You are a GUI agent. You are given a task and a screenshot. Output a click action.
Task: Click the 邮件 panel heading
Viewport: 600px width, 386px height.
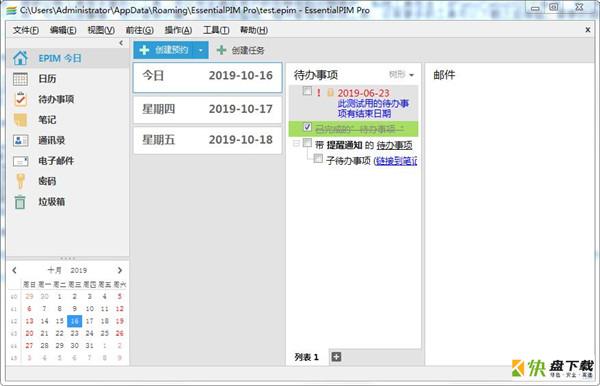444,75
